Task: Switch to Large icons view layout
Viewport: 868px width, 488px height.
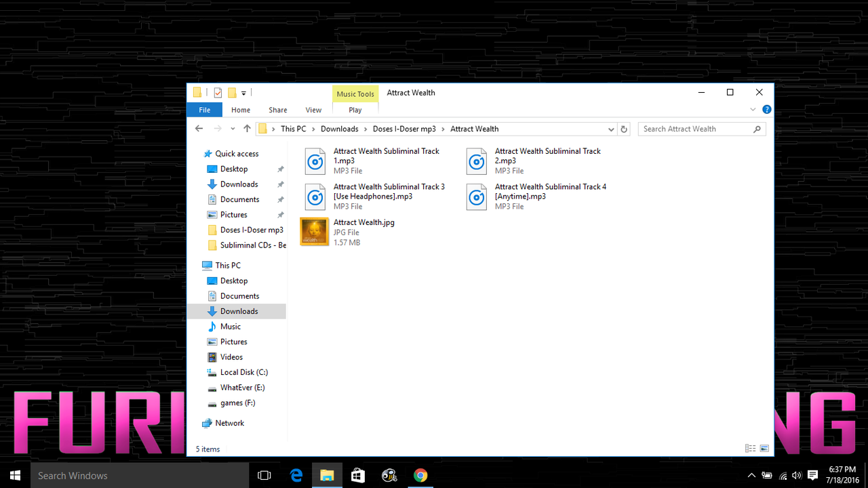Action: (764, 449)
